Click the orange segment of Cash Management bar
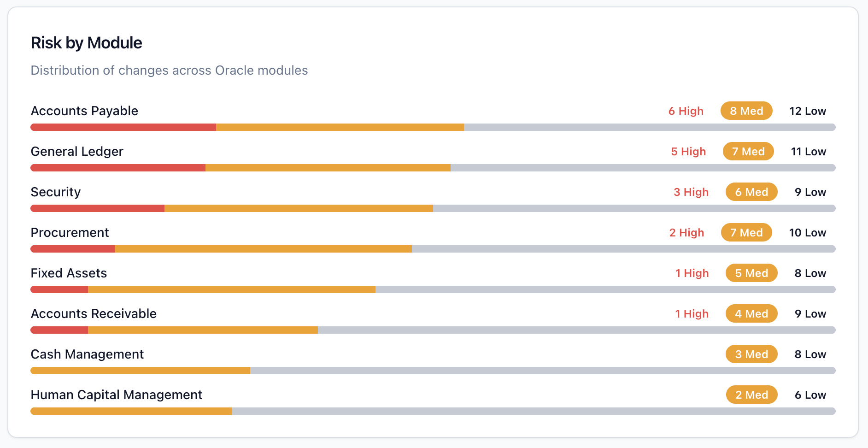Viewport: 868px width, 448px height. (140, 371)
